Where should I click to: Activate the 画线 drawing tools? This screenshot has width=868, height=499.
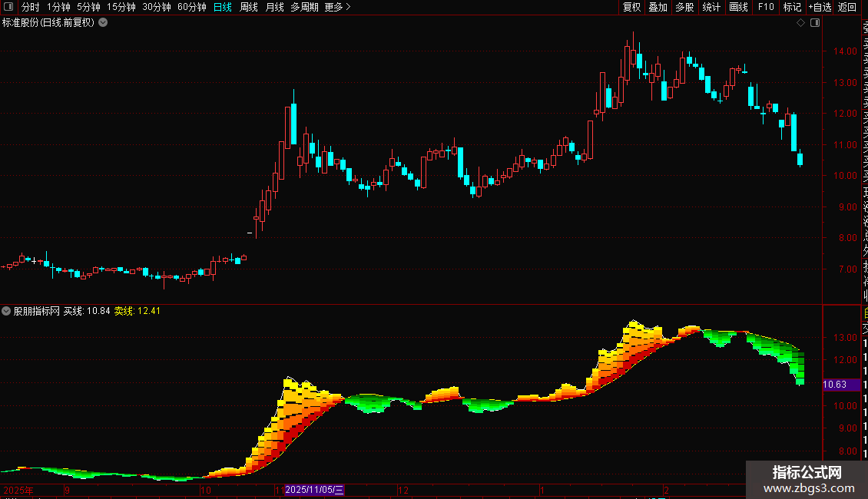pyautogui.click(x=738, y=7)
